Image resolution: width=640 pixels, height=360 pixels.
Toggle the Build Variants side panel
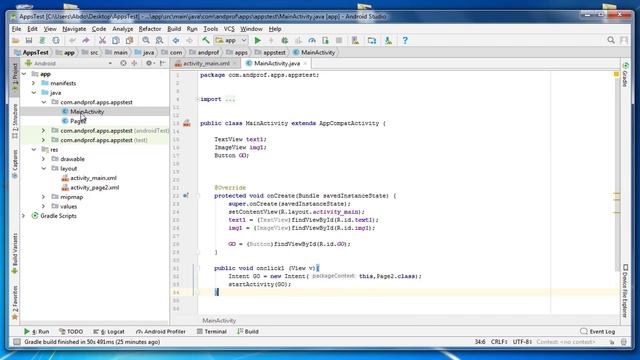(15, 253)
